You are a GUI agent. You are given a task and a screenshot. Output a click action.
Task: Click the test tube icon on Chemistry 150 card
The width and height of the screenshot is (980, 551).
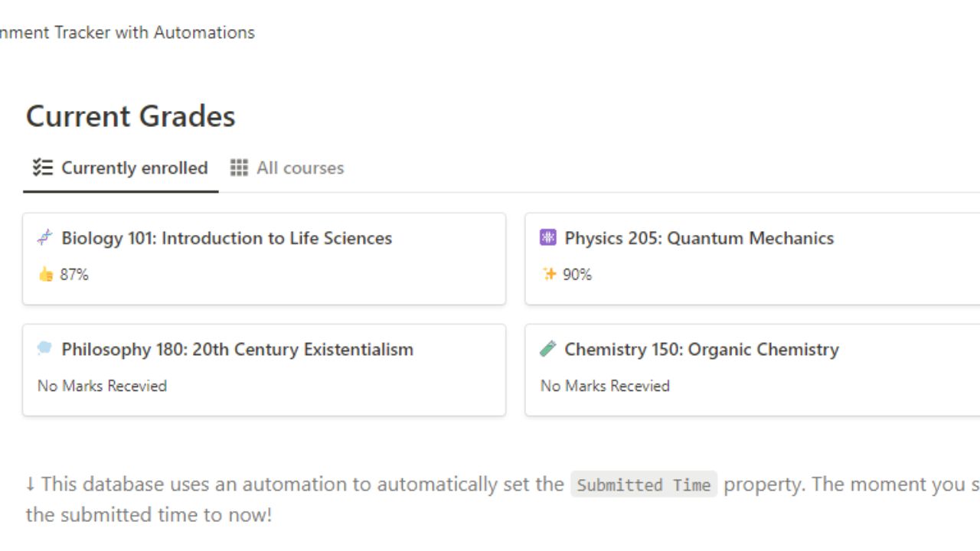[547, 349]
